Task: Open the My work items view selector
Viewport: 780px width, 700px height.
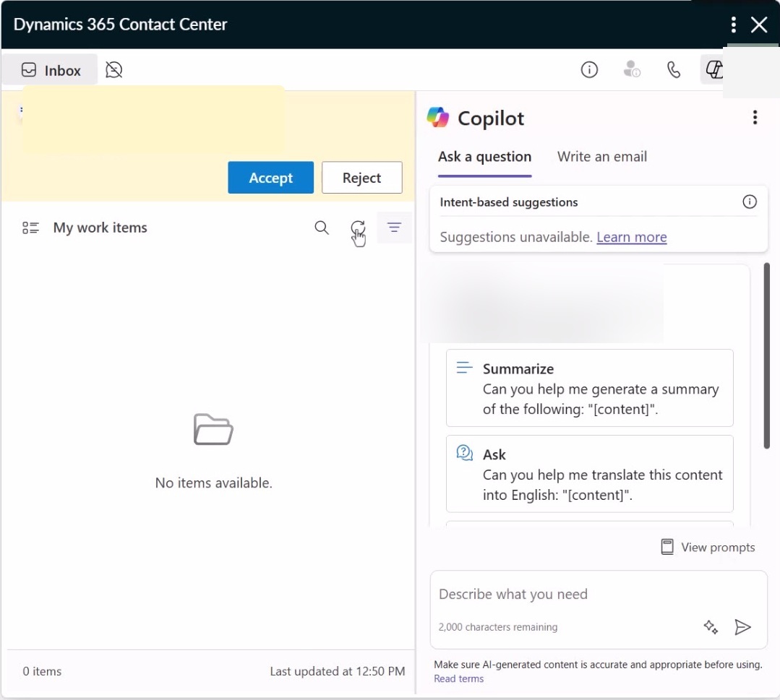Action: coord(30,228)
